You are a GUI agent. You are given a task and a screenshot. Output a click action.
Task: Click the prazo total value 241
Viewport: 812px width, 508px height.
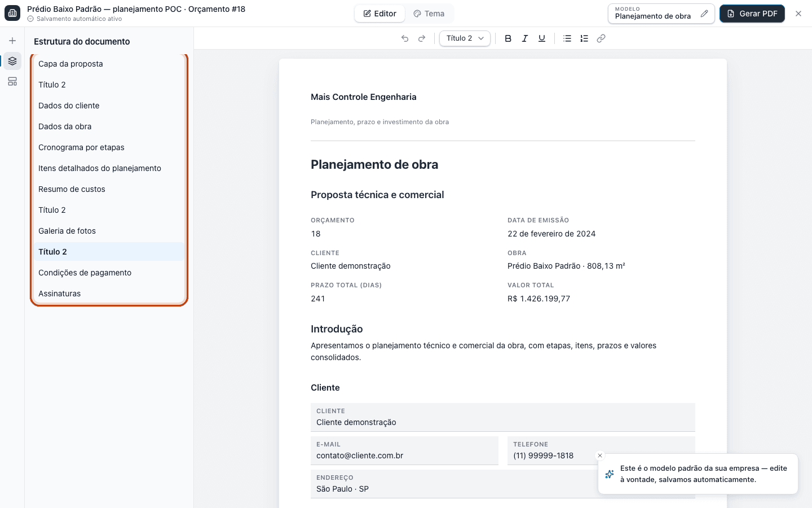[318, 299]
